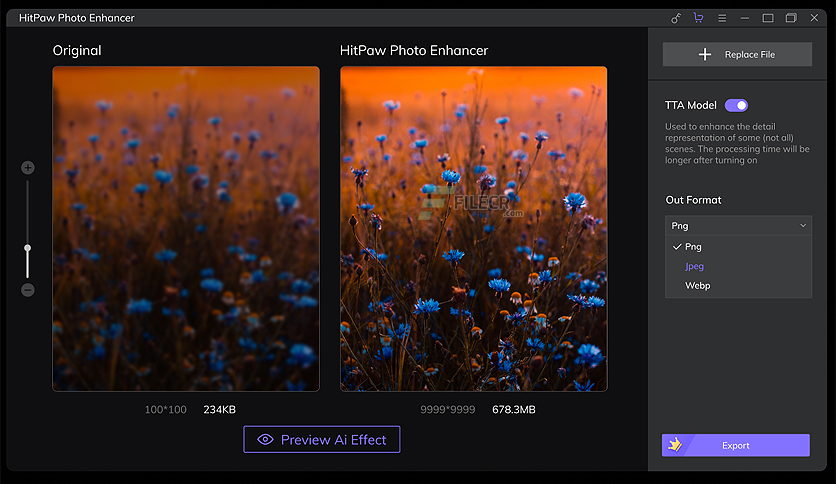
Task: Click the Preview Ai Effect button
Action: point(322,439)
